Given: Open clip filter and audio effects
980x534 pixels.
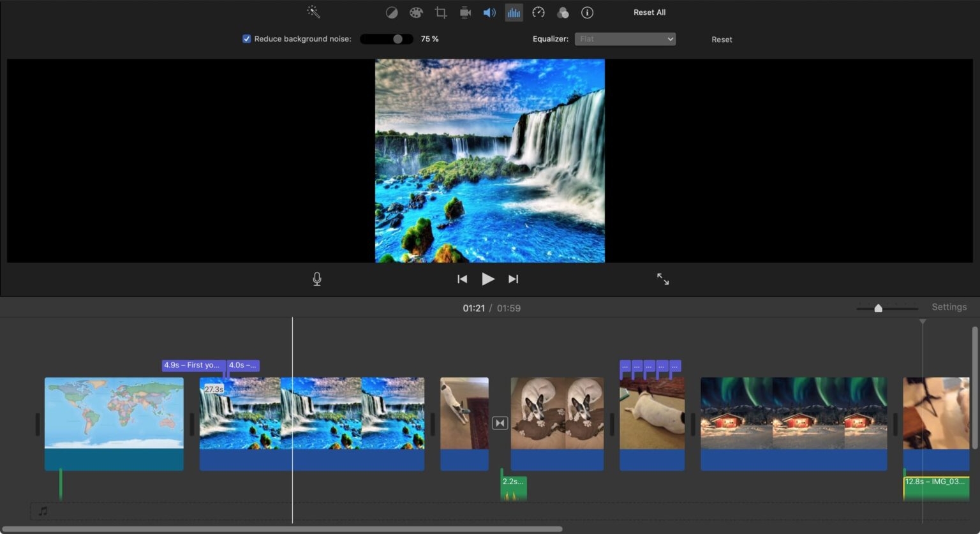Looking at the screenshot, I should [563, 13].
